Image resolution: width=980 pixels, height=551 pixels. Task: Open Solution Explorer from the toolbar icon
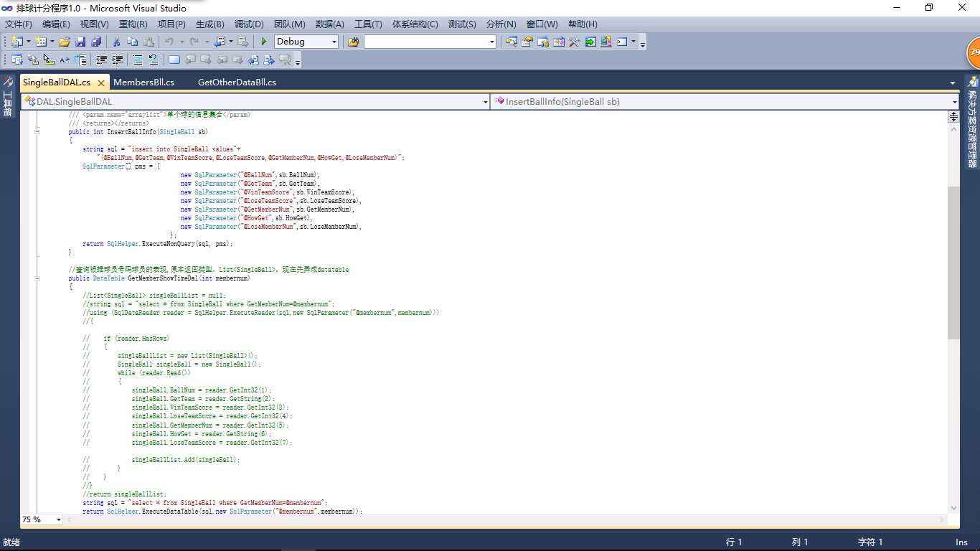point(511,42)
